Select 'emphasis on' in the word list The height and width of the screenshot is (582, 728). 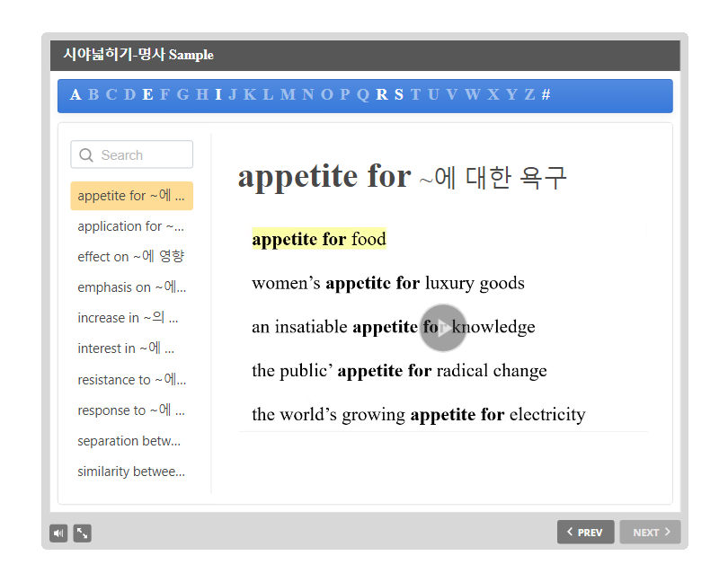131,287
